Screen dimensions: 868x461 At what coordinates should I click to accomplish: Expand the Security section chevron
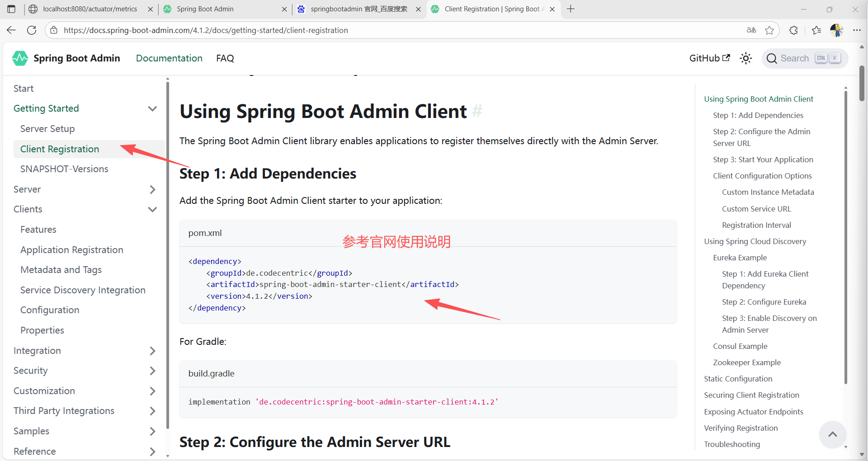[x=152, y=371]
